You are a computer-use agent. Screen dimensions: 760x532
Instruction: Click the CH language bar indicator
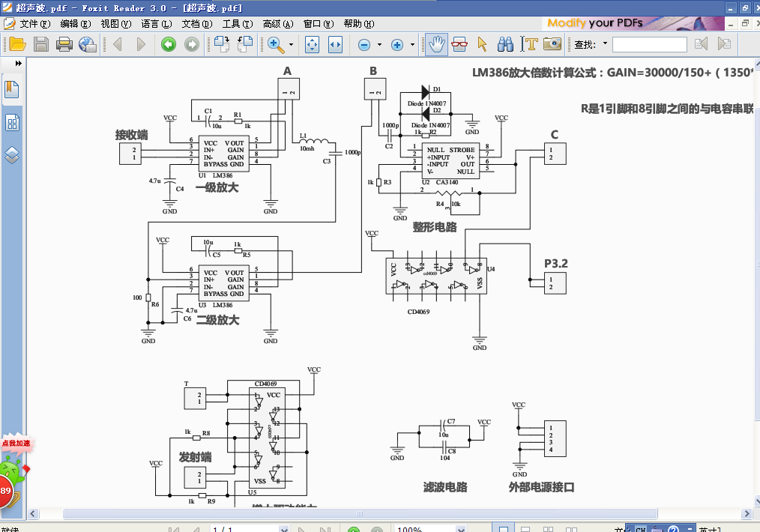pyautogui.click(x=640, y=529)
